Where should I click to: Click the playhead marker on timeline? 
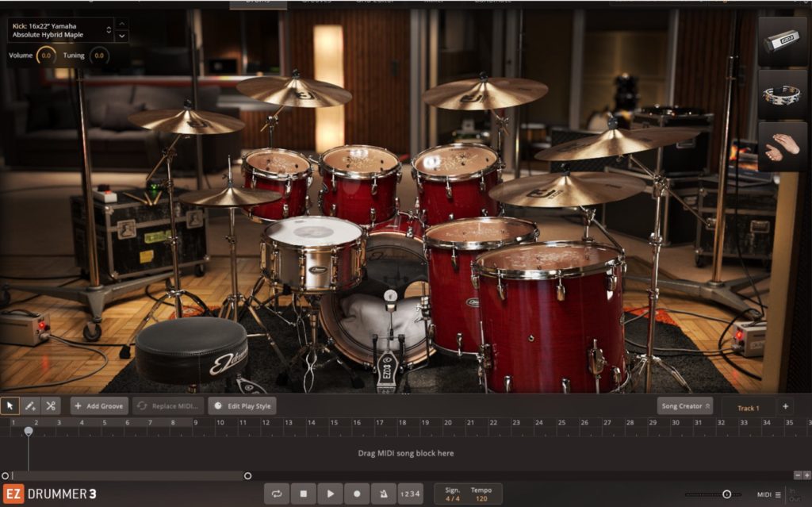(x=29, y=432)
